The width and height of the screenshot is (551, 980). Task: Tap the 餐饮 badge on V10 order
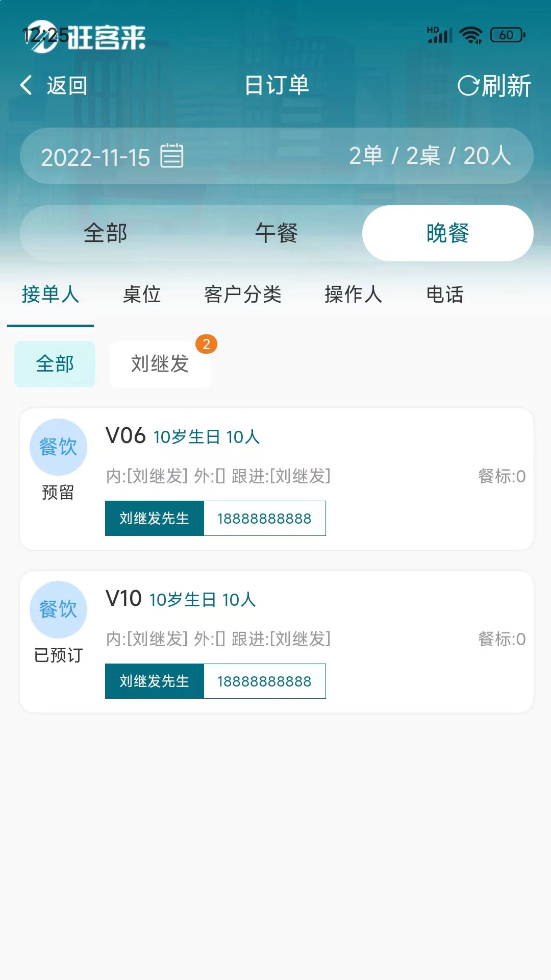click(58, 609)
